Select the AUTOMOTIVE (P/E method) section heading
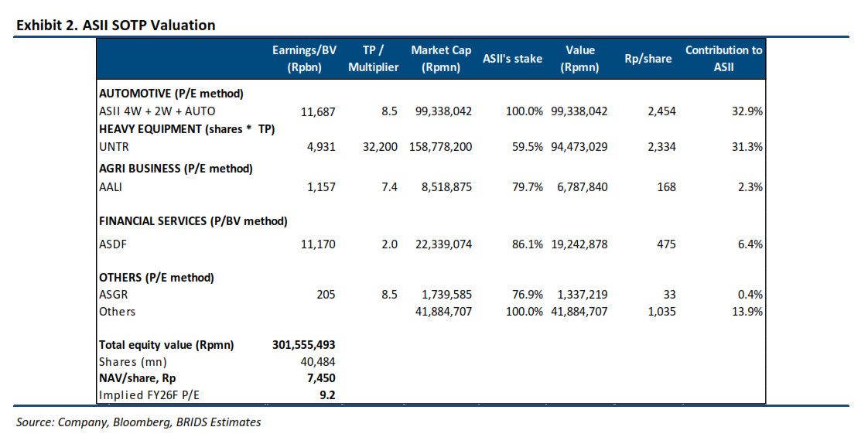Image resolution: width=868 pixels, height=444 pixels. click(171, 94)
